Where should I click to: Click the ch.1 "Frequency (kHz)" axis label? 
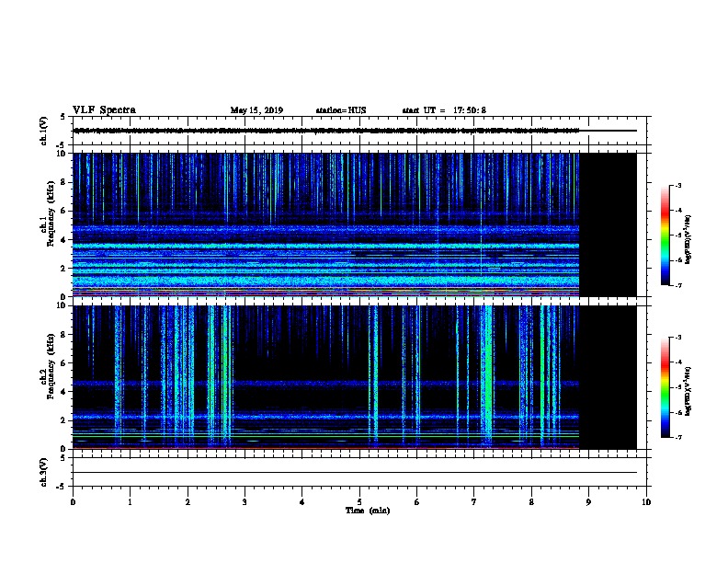pos(51,213)
